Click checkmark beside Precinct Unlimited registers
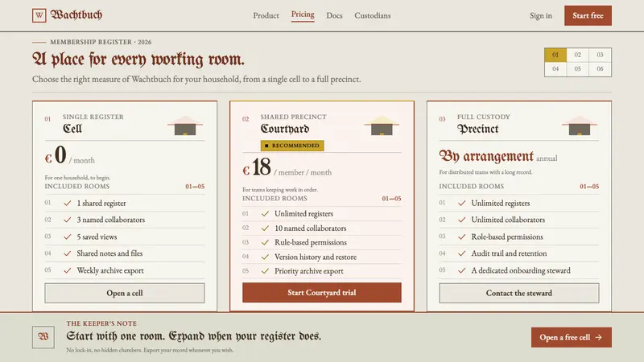The height and width of the screenshot is (362, 644). (461, 204)
